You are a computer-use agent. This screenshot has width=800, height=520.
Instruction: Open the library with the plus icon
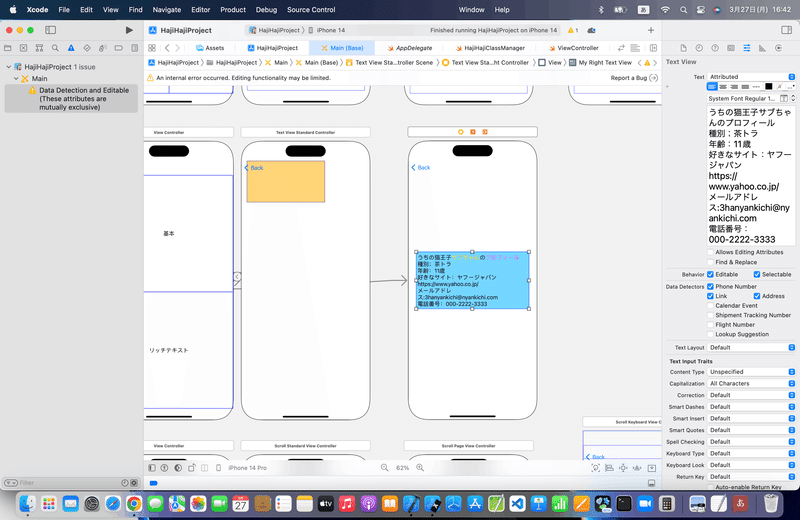[x=651, y=30]
